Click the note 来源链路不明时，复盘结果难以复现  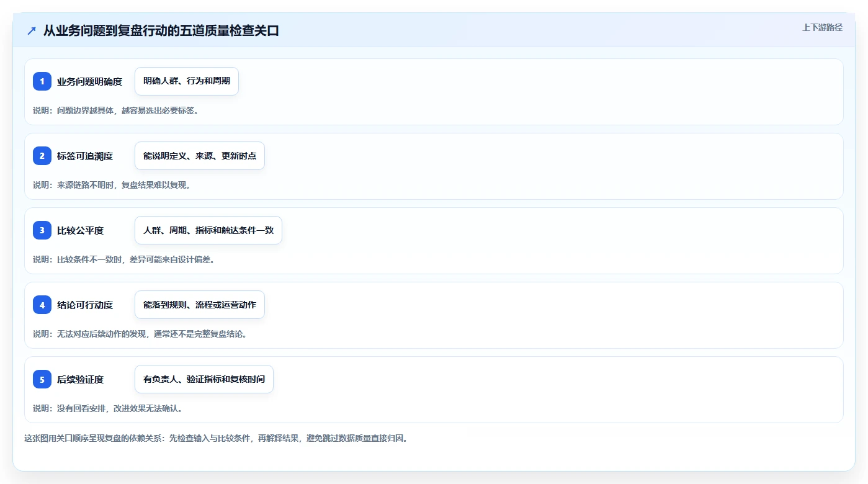point(112,185)
